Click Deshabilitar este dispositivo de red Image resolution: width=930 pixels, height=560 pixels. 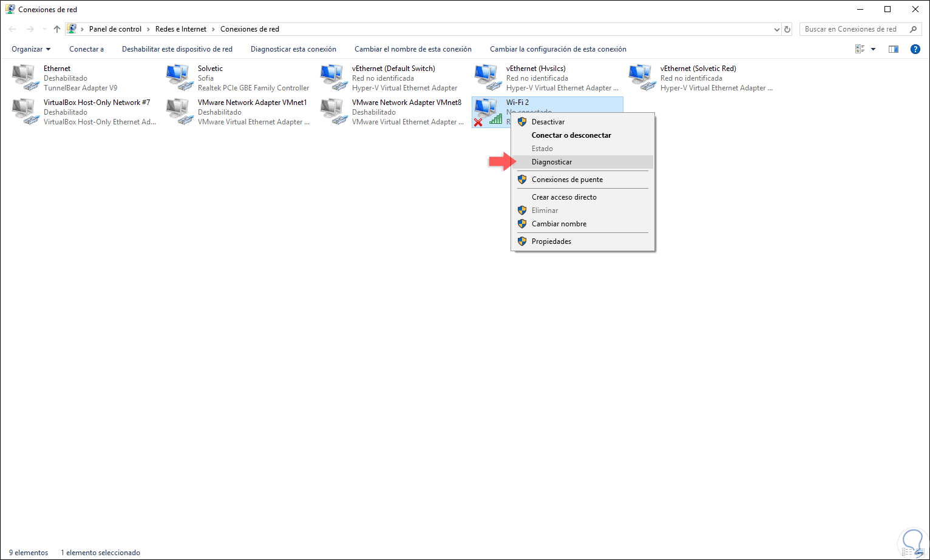pos(177,49)
